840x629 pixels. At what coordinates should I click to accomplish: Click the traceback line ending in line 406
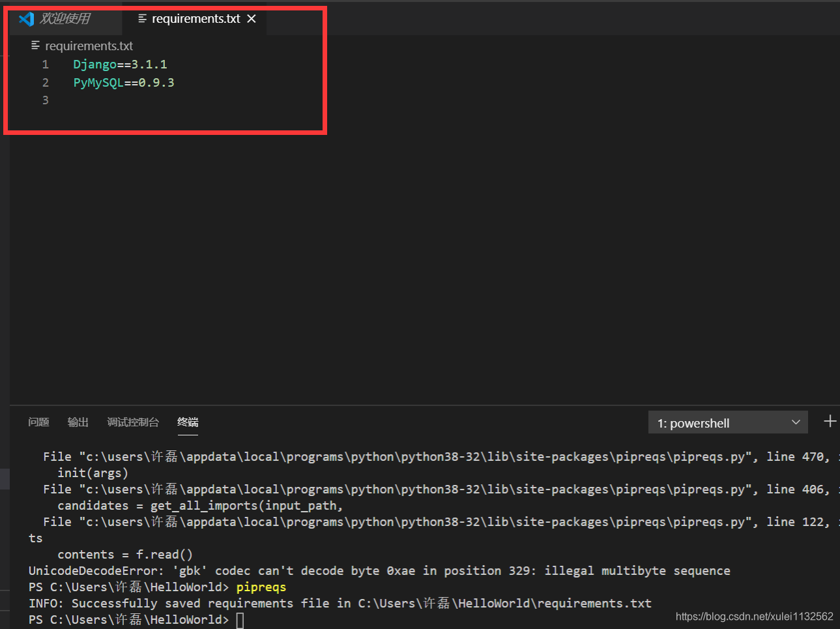pyautogui.click(x=441, y=490)
